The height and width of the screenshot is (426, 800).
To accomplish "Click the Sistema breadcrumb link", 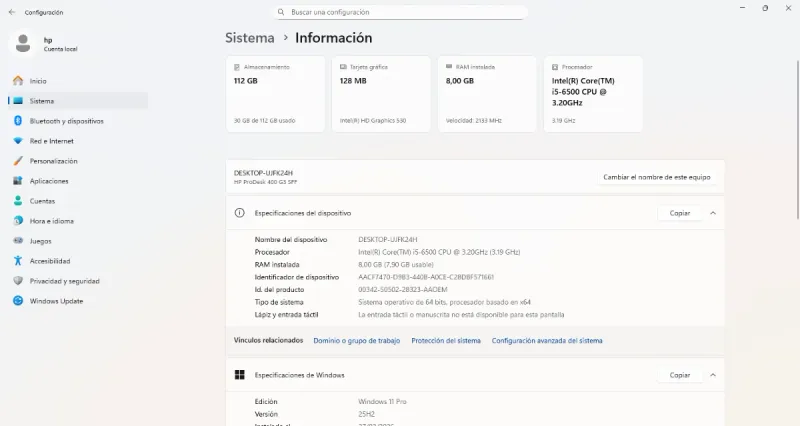I will [249, 38].
